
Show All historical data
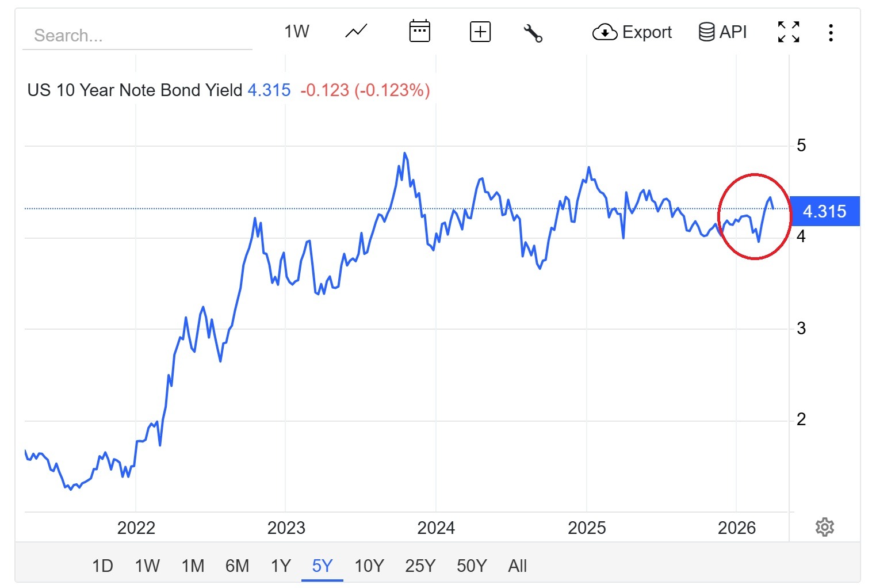(x=517, y=566)
